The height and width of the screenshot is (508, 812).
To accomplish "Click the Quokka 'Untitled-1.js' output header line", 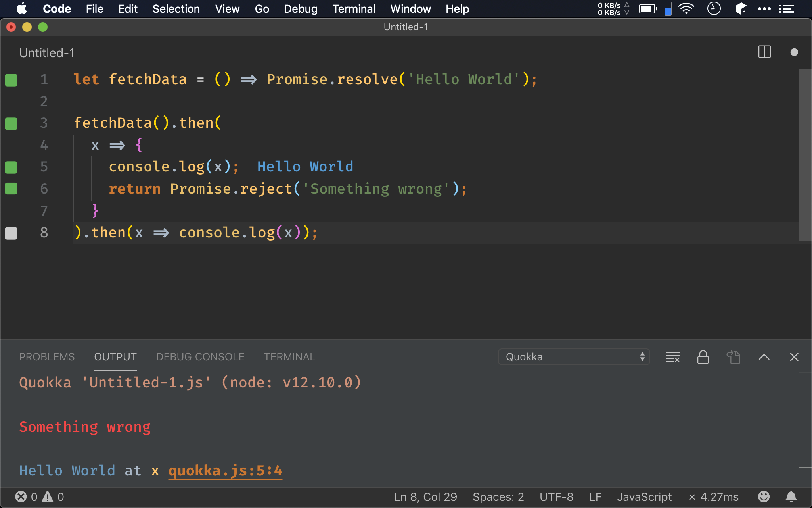I will tap(190, 383).
